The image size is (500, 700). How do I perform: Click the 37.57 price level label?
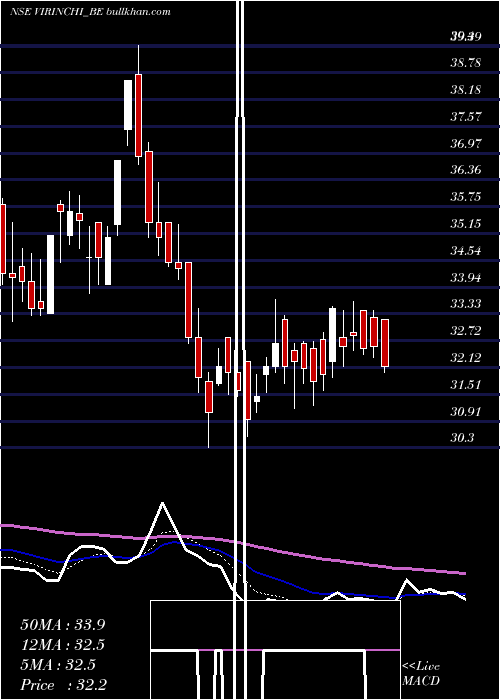click(466, 117)
